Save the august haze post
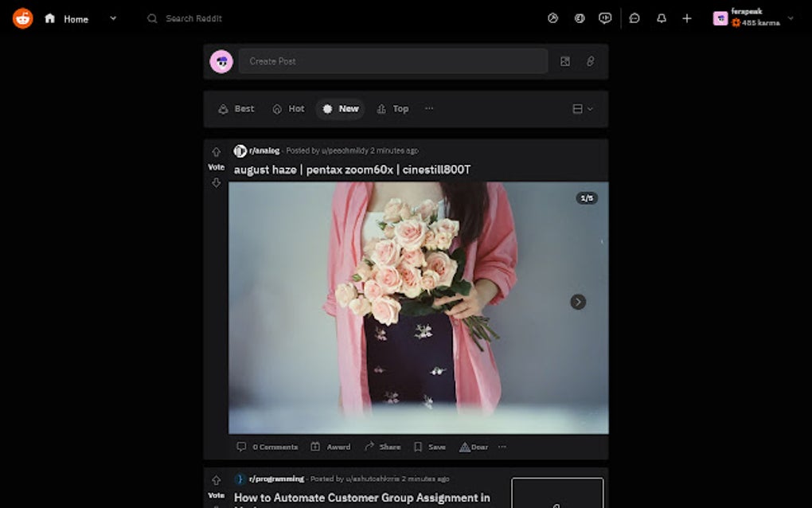This screenshot has height=508, width=812. pyautogui.click(x=429, y=447)
